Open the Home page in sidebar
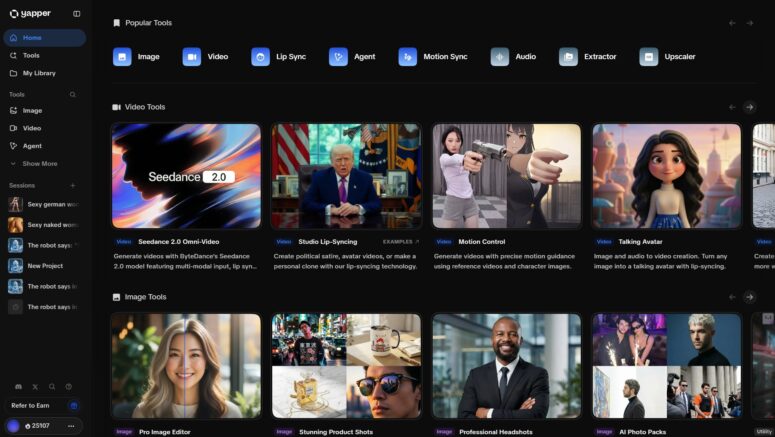775x437 pixels. [x=44, y=38]
